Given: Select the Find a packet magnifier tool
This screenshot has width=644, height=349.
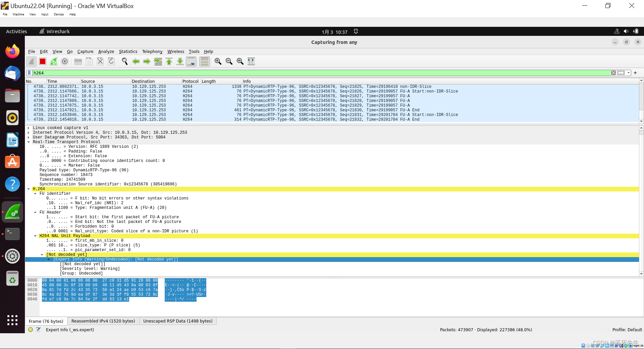Looking at the screenshot, I should pos(124,61).
